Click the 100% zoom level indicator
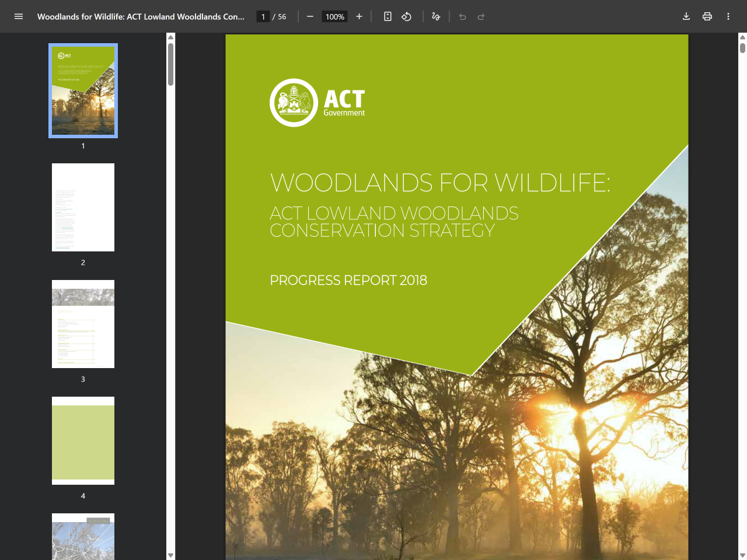Viewport: 747px width, 560px height. [334, 16]
